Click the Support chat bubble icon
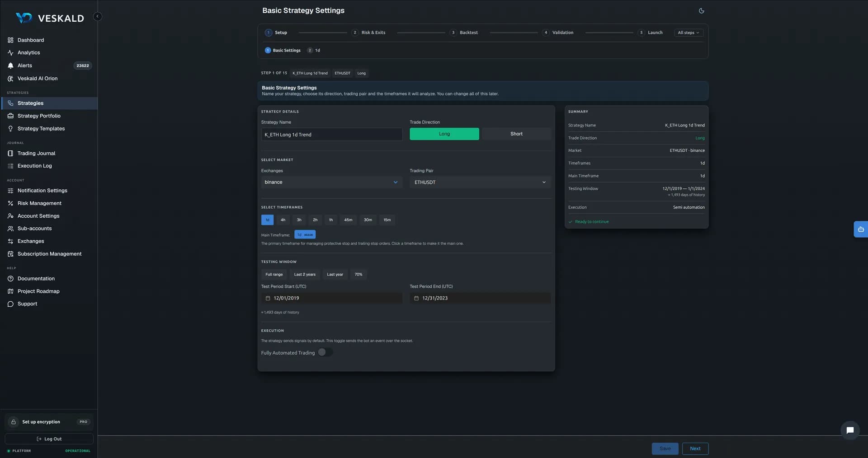This screenshot has width=868, height=458. 10,304
